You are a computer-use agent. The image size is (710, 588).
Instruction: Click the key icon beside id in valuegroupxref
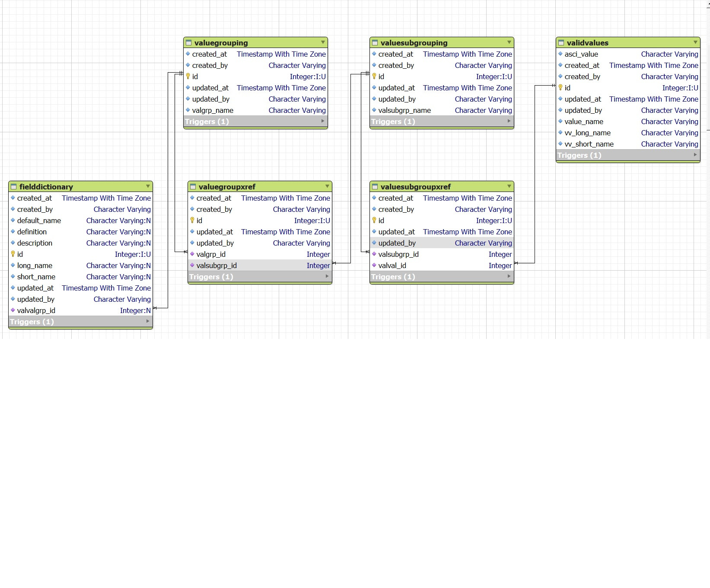192,220
